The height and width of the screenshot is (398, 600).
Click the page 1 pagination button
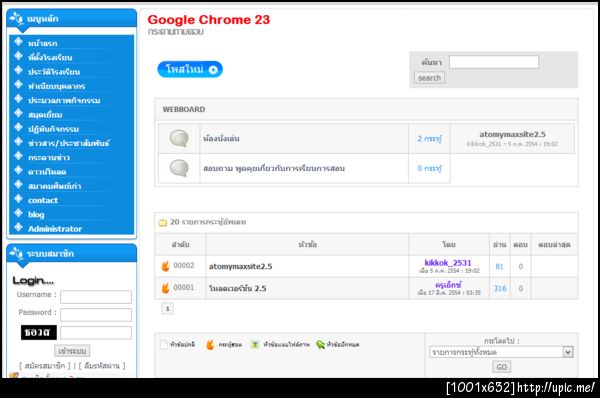click(168, 308)
